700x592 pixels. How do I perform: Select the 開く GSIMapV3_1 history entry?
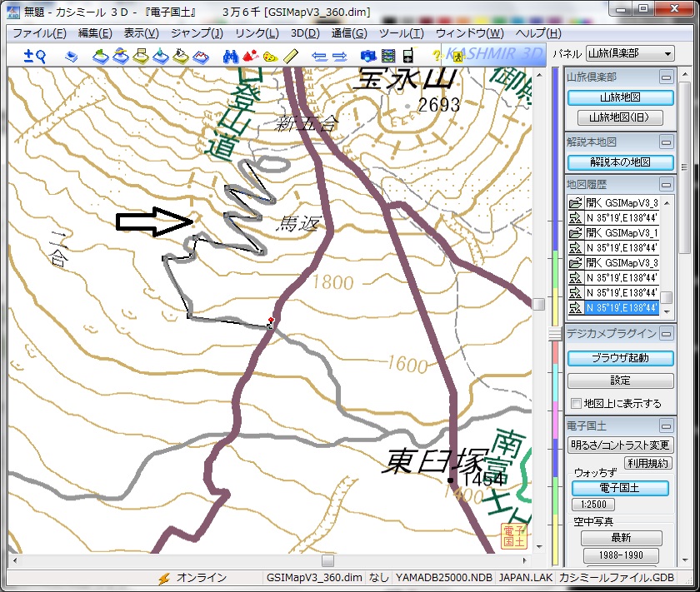[x=613, y=233]
